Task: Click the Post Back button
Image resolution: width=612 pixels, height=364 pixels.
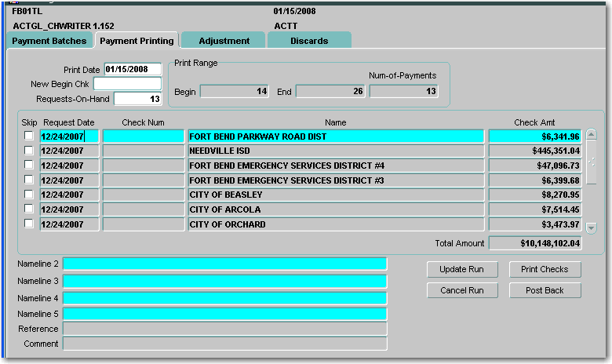Action: click(545, 290)
